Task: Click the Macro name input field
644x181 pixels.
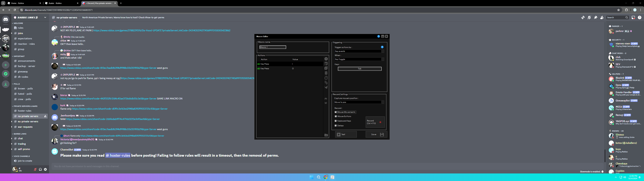Action: point(272,47)
